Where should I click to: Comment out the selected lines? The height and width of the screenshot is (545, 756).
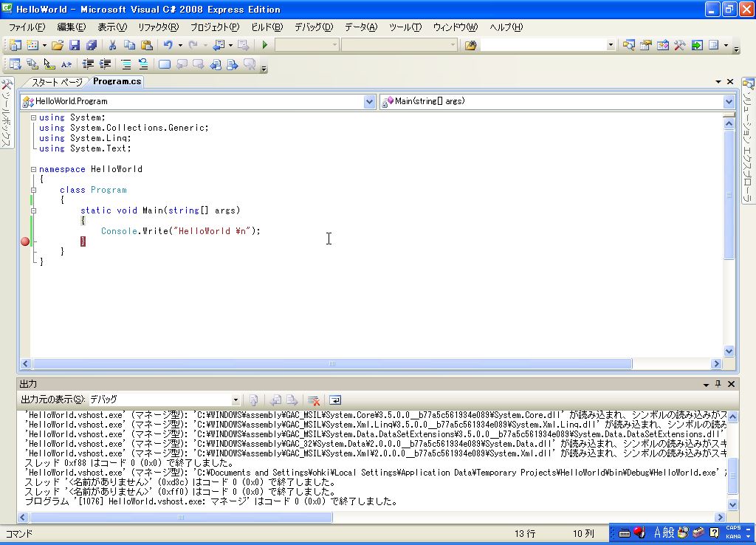coord(126,64)
